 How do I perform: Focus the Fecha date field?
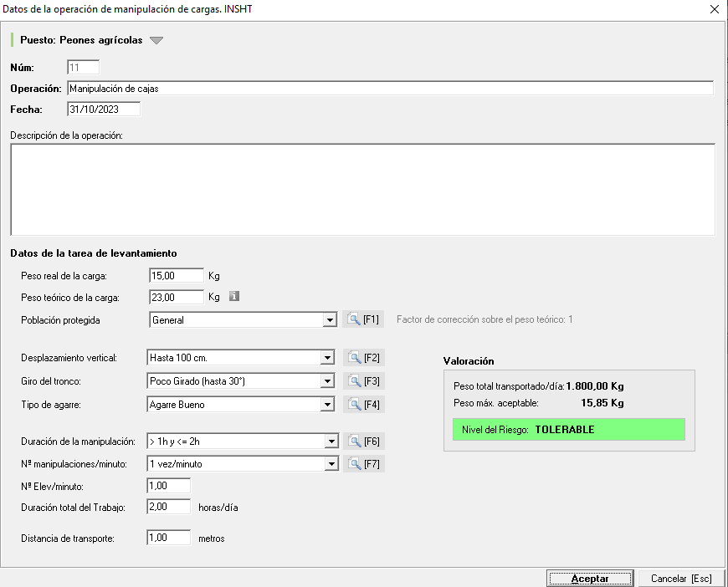click(x=103, y=110)
